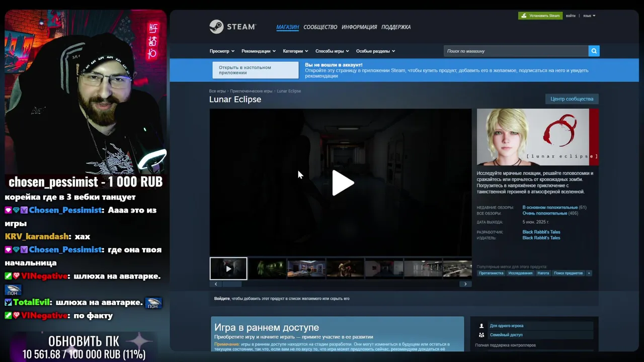Click the plus button after the tags
644x362 pixels.
pos(589,273)
